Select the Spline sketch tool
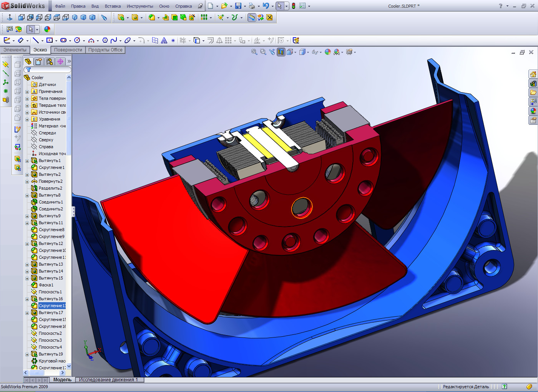The height and width of the screenshot is (392, 538). click(x=114, y=40)
